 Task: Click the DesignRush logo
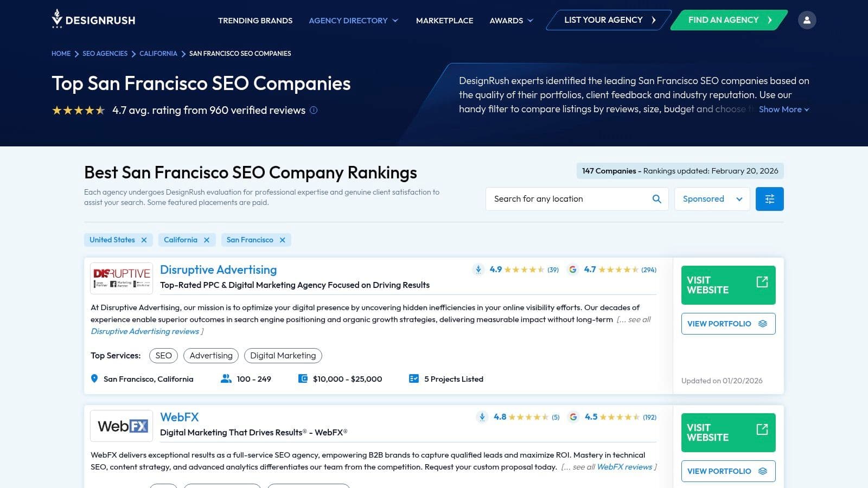[93, 20]
